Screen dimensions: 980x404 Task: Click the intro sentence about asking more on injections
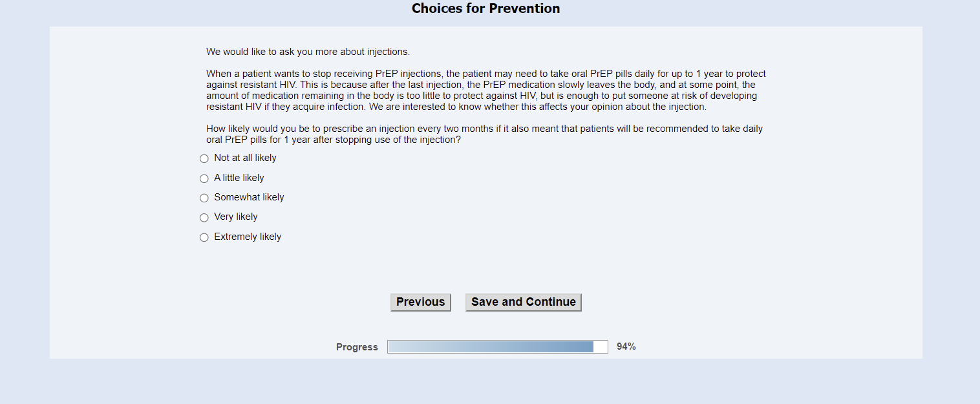tap(308, 52)
